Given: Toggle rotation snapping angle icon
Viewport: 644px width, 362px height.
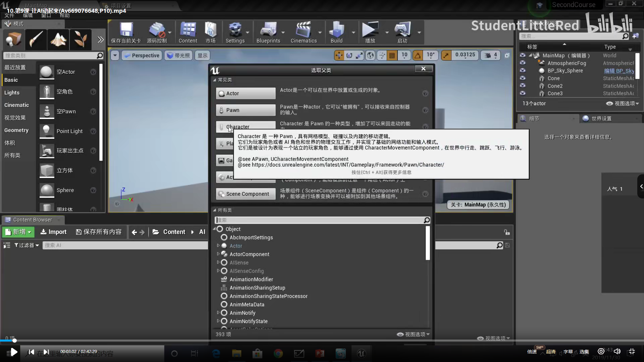Looking at the screenshot, I should (x=418, y=55).
